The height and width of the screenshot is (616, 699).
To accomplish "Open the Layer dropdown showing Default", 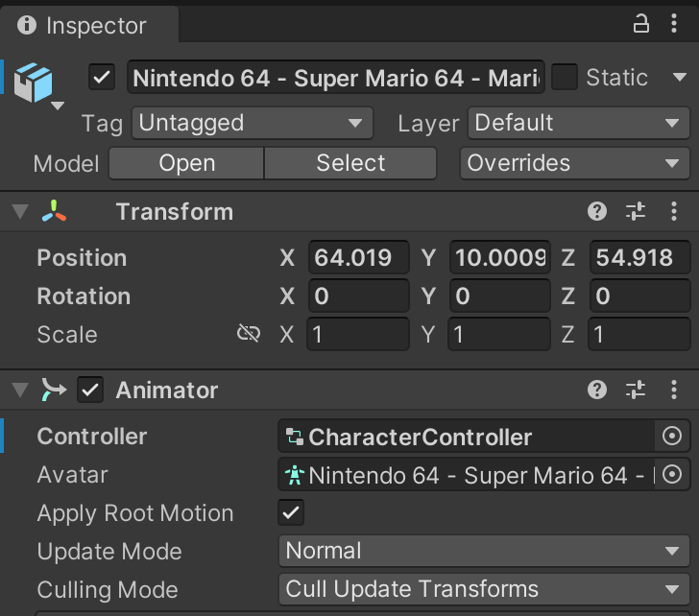I will click(x=577, y=123).
